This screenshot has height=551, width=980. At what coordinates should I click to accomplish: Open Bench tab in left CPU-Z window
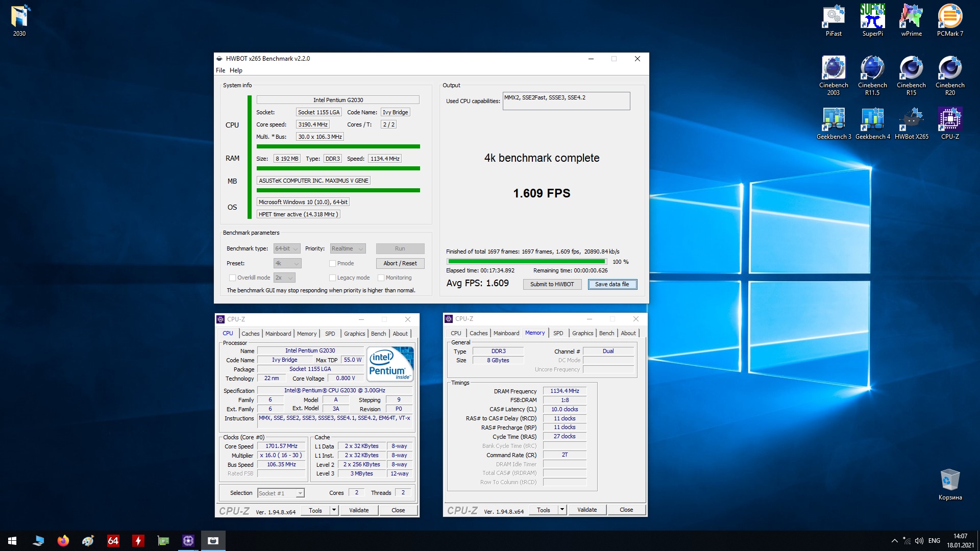[378, 334]
